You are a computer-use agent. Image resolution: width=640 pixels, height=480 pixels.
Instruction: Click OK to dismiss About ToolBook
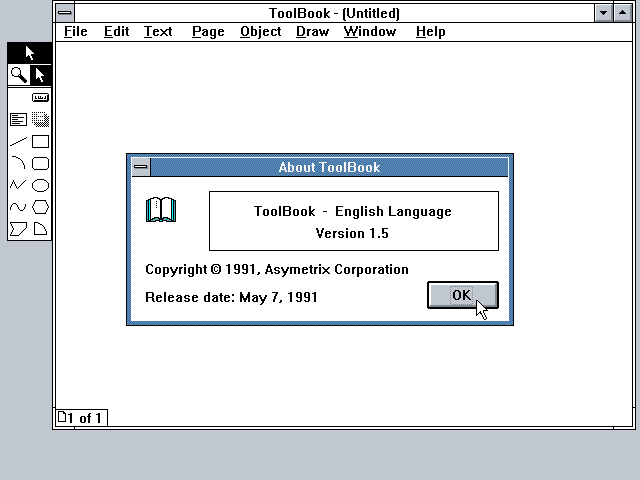[463, 295]
